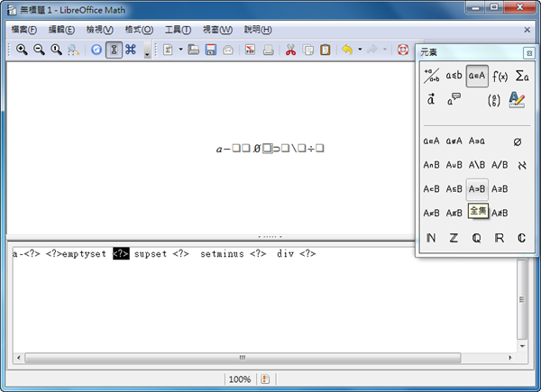Insert difference A\B element
The height and width of the screenshot is (392, 541).
pos(476,165)
